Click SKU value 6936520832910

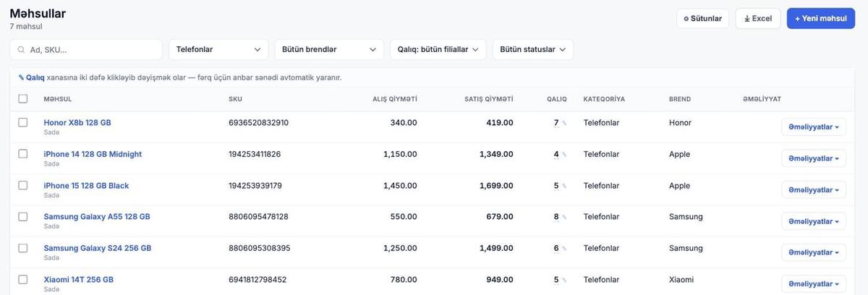[258, 123]
